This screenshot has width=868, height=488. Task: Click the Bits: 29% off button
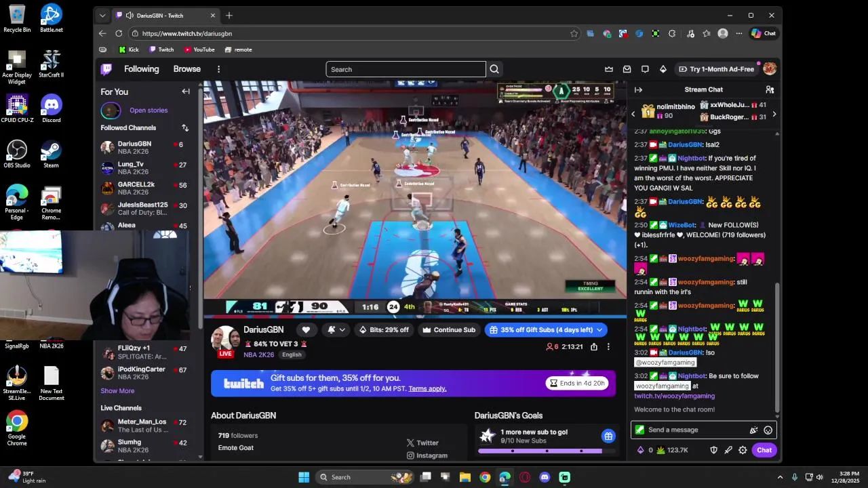tap(384, 329)
